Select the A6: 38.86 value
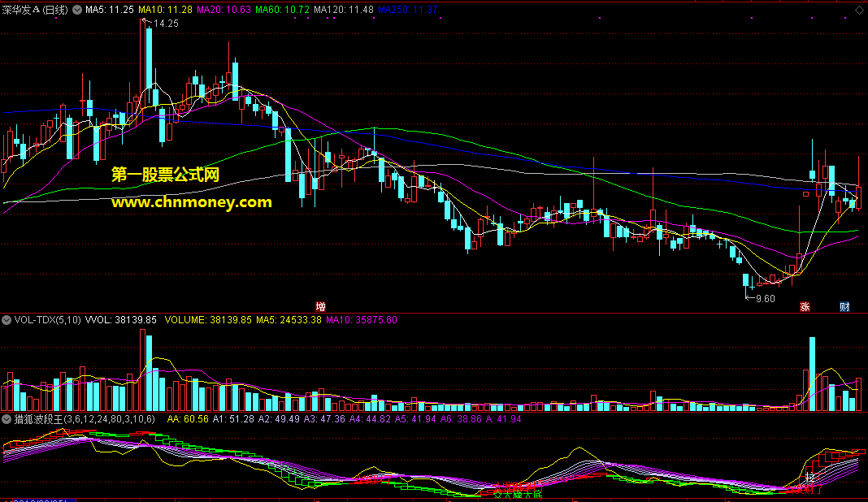 coord(461,419)
